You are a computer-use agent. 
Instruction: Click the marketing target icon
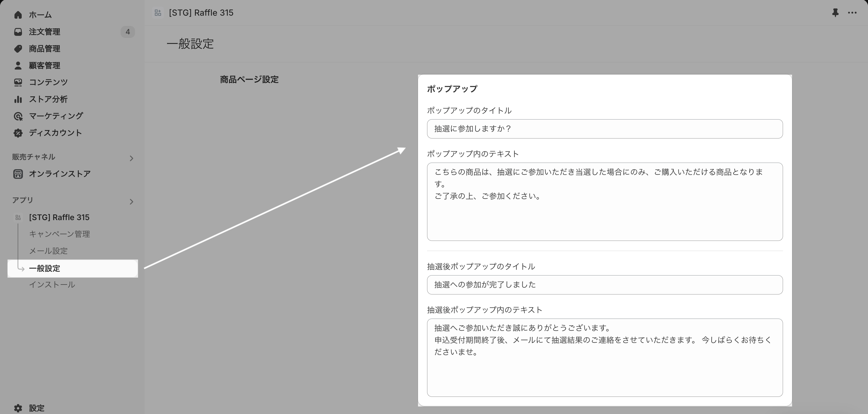point(18,116)
